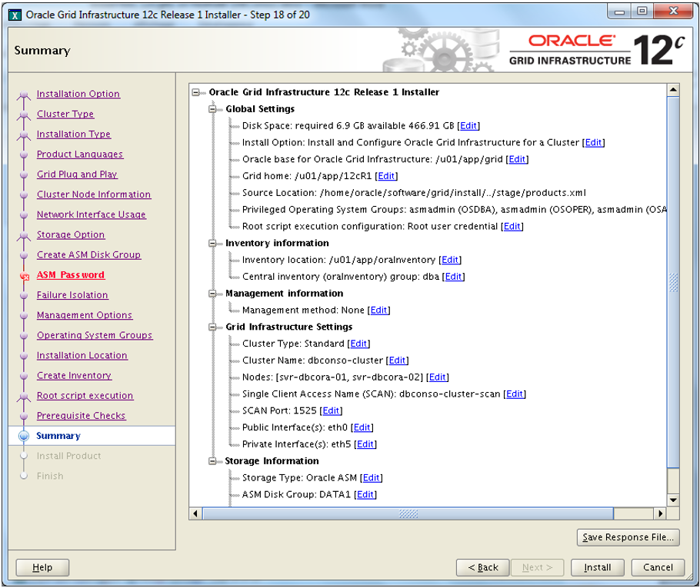Open the Grid Plug and Play step
This screenshot has height=588, width=700.
(x=77, y=174)
